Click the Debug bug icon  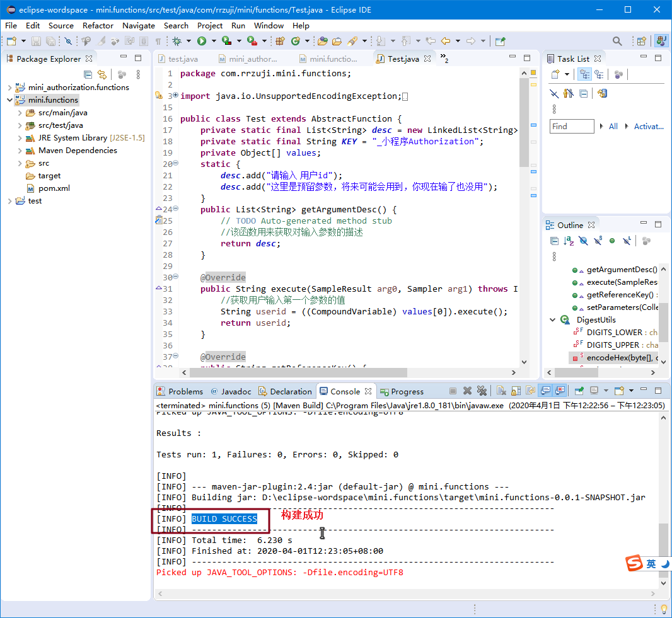tap(177, 41)
